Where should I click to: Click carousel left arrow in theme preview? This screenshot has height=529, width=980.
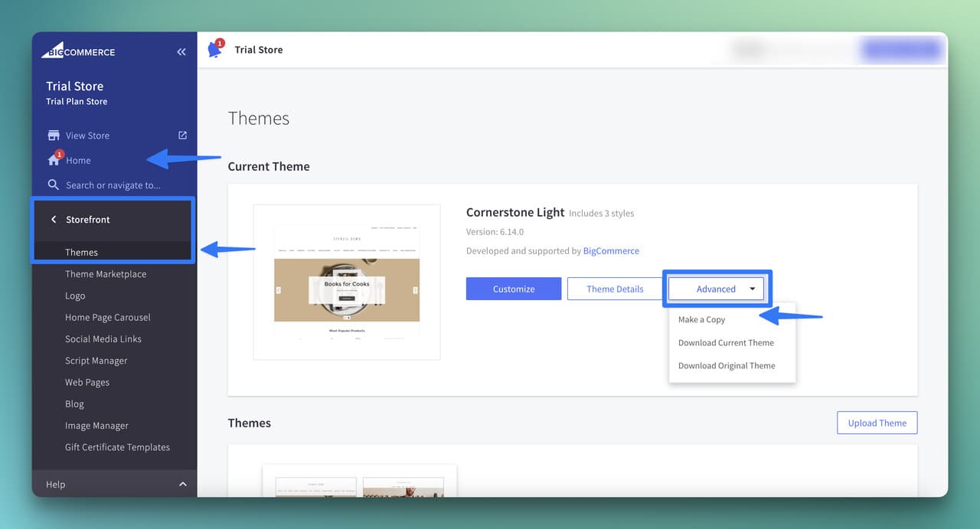pyautogui.click(x=279, y=290)
